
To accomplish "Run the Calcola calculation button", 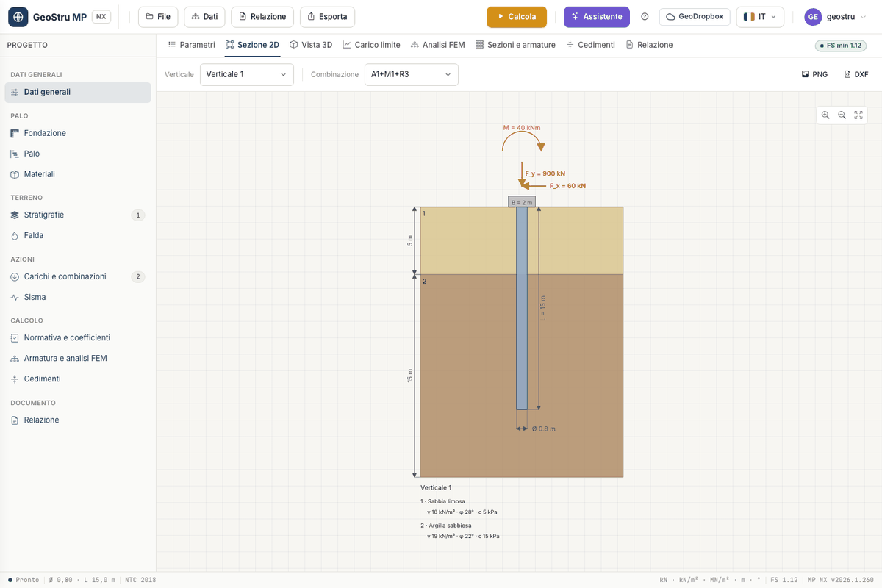I will [517, 17].
